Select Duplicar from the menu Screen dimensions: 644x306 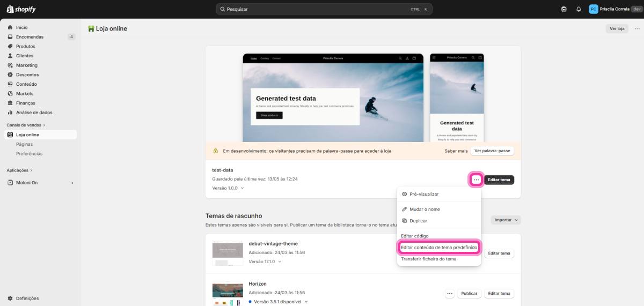[439, 221]
